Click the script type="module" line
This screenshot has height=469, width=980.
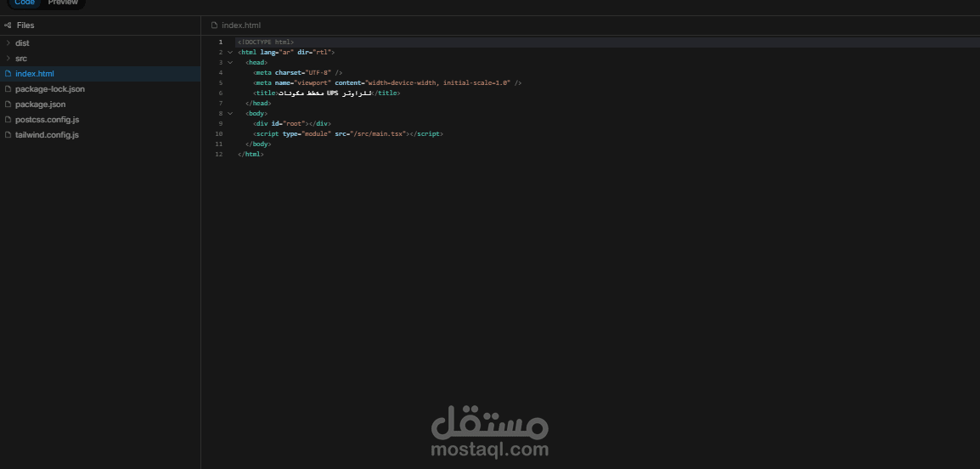(x=348, y=134)
